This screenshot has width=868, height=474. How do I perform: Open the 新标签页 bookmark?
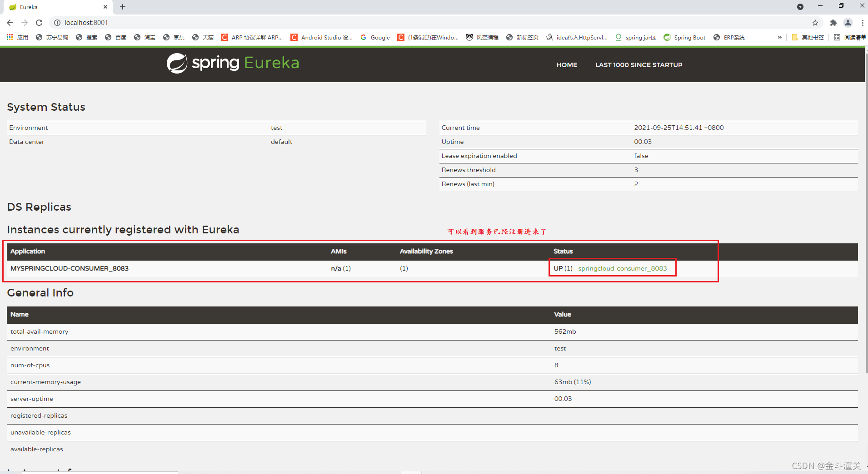click(522, 37)
